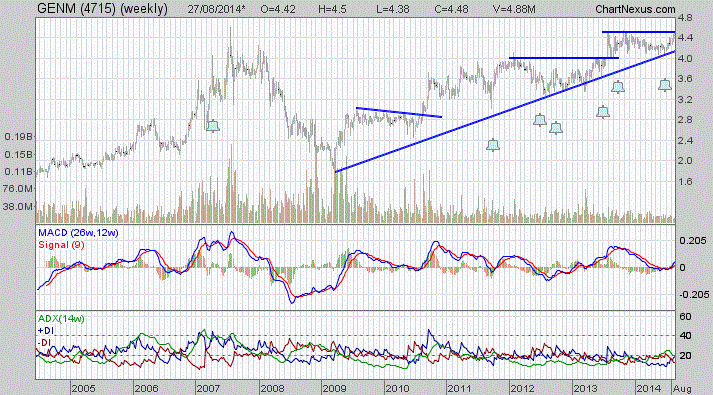This screenshot has width=713, height=395.
Task: Click the 2.8 price axis label
Action: pos(685,120)
